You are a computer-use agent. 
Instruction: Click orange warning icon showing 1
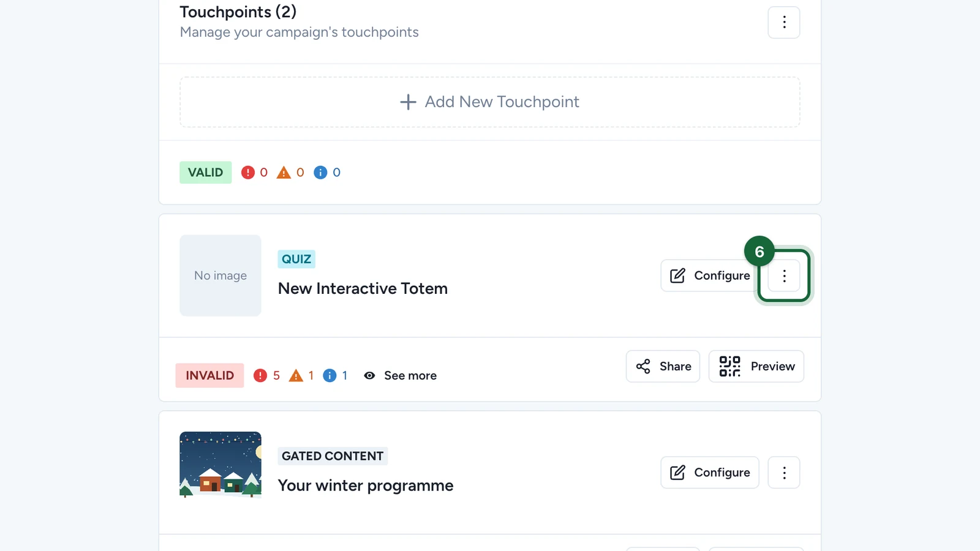(296, 375)
